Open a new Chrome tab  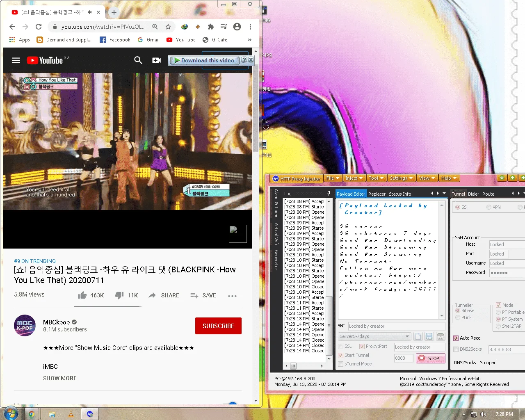(114, 12)
